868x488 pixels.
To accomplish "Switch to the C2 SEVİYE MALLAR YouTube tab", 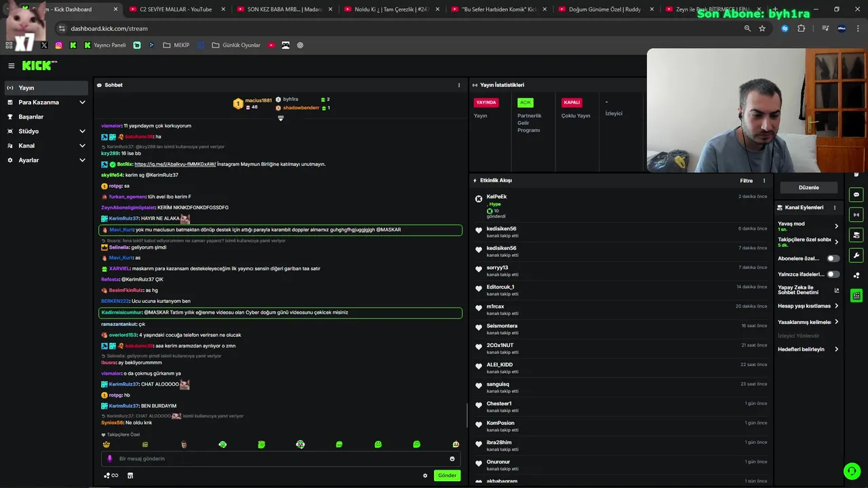I will point(176,9).
